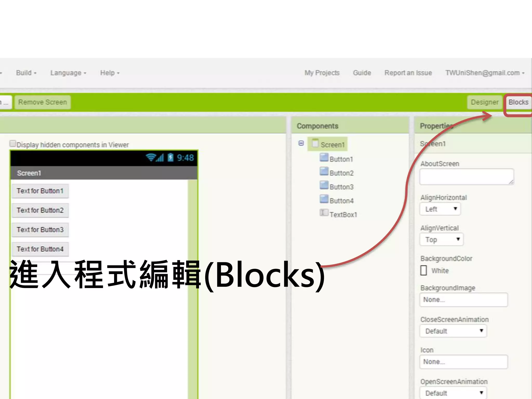The image size is (532, 399).
Task: Select Screen1 in the Components tree
Action: coord(328,144)
